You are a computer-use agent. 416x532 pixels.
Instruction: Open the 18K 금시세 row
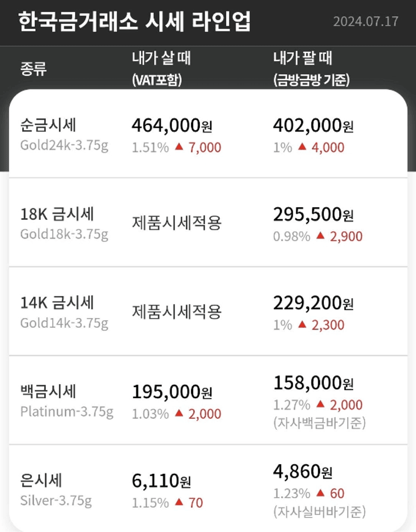57,214
